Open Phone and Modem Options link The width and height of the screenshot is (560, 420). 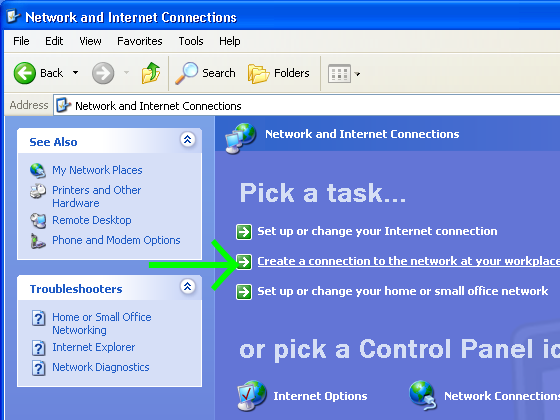coord(116,240)
